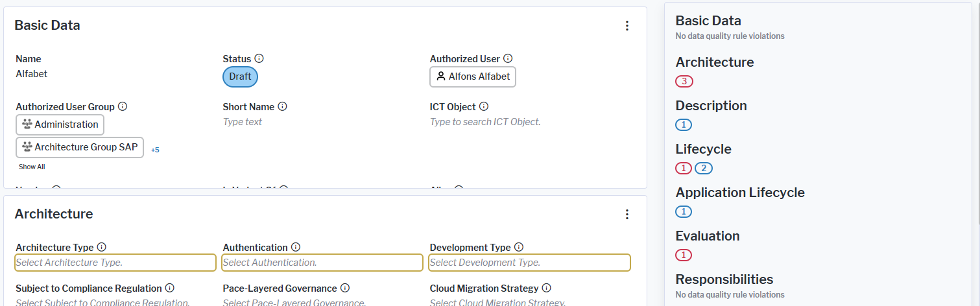
Task: Click red badge 1 under Evaluation
Action: click(684, 255)
